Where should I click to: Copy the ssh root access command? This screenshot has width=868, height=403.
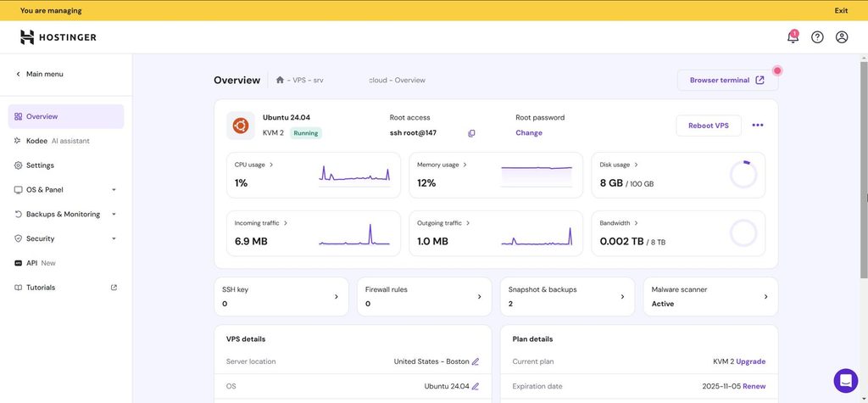471,133
